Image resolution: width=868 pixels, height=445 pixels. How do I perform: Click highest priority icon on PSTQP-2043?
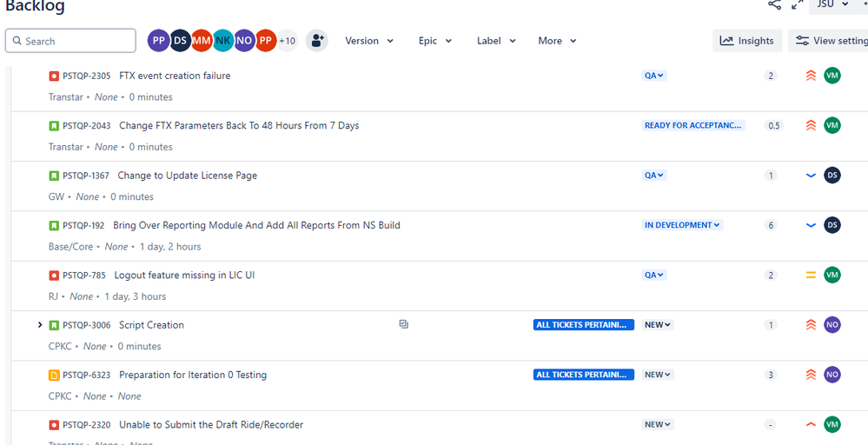coord(811,126)
